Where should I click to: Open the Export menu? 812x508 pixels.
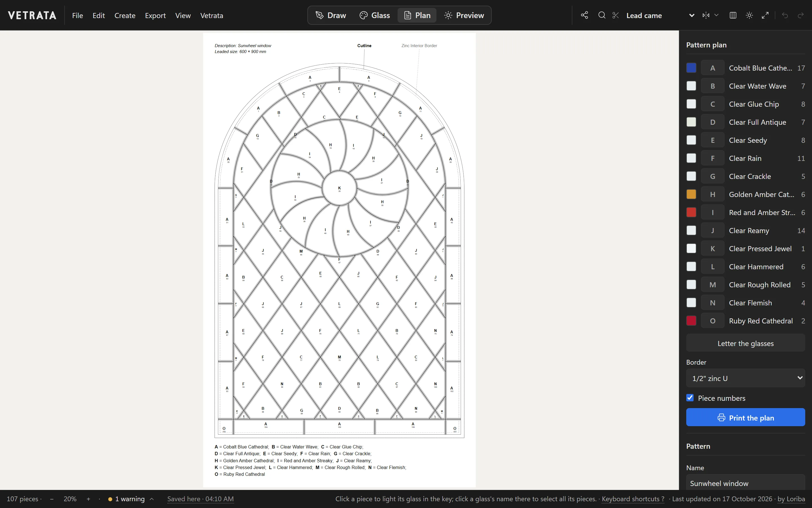[155, 16]
